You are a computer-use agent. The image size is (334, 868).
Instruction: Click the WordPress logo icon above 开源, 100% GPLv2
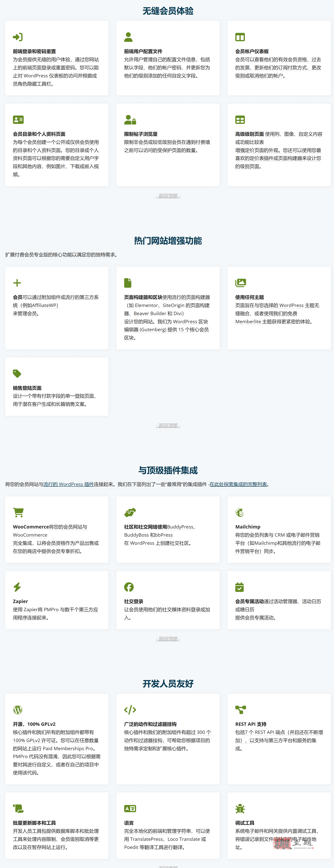pyautogui.click(x=18, y=710)
